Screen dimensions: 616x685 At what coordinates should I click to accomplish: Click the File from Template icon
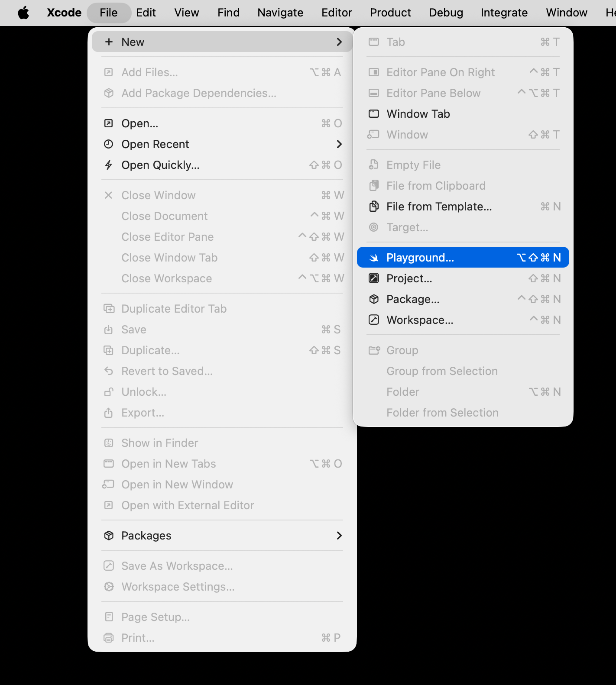pos(373,207)
